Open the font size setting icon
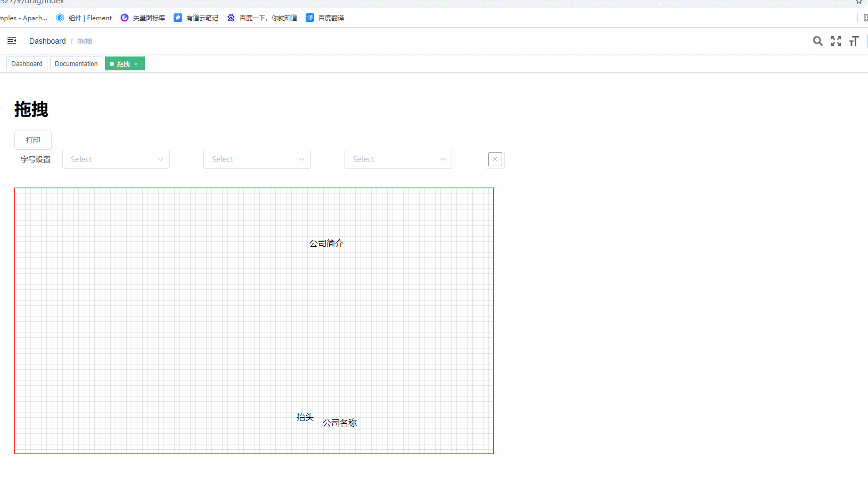 pos(854,41)
